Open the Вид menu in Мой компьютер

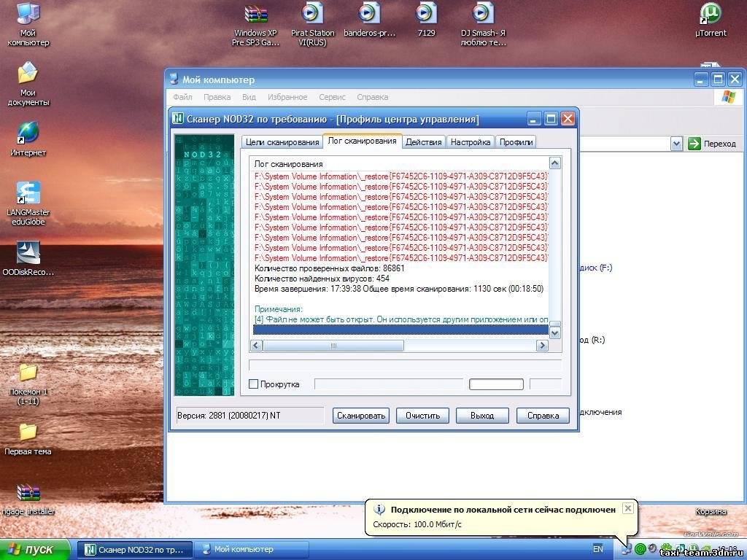[249, 97]
